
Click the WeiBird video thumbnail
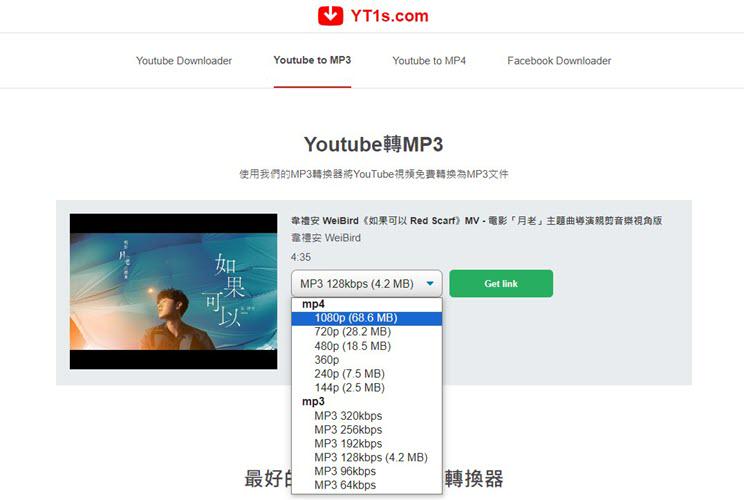[x=174, y=291]
